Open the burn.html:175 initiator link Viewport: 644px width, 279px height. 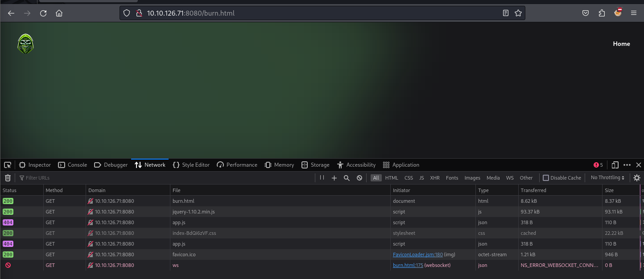[408, 265]
